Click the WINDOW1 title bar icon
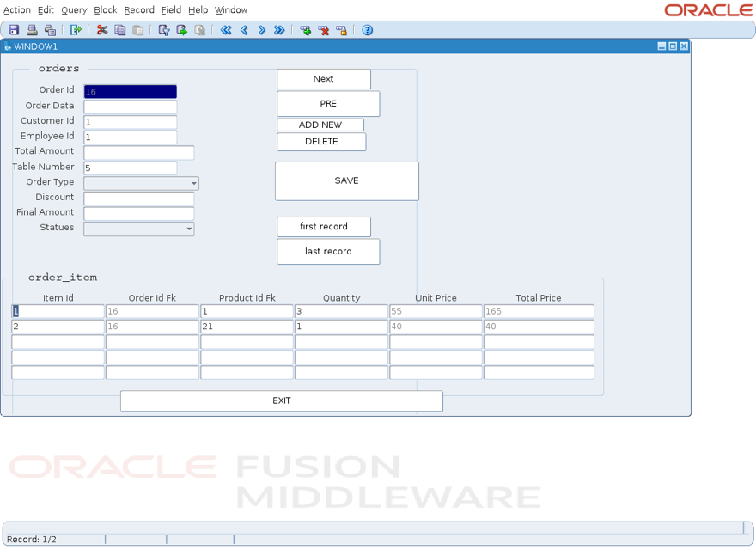This screenshot has width=756, height=550. click(x=7, y=46)
